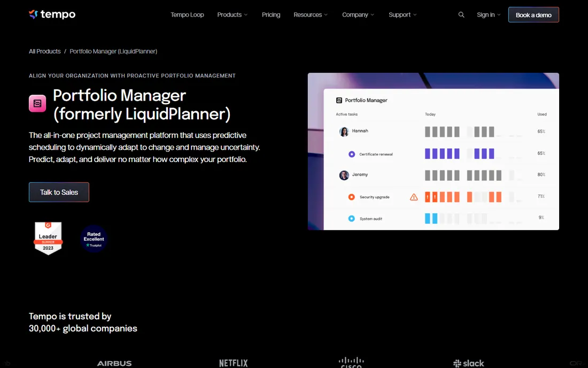Click the Certificate renewal task label
The height and width of the screenshot is (368, 588).
pos(376,154)
